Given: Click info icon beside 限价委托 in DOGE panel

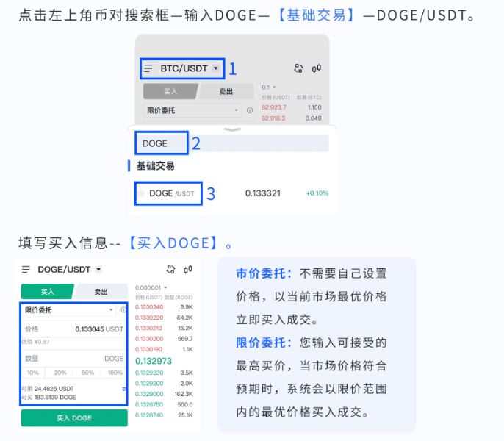Looking at the screenshot, I should pyautogui.click(x=123, y=310).
